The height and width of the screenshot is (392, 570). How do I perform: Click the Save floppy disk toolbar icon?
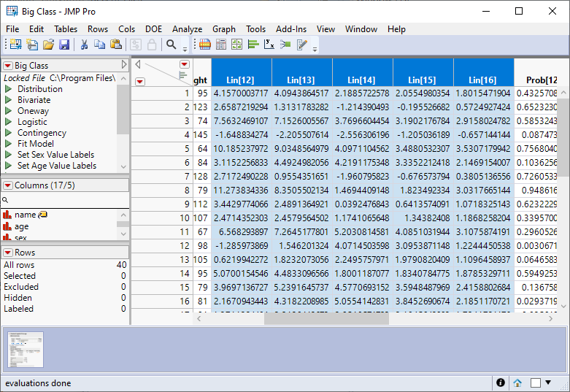coord(64,45)
